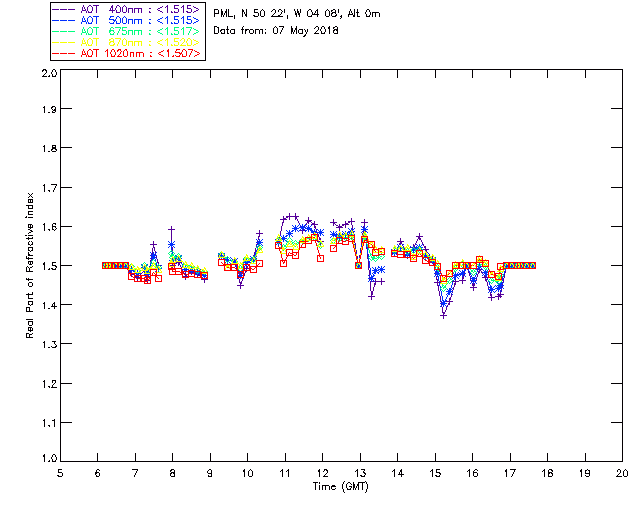This screenshot has width=640, height=512.
Task: Click the x-axis label 14
Action: click(398, 473)
